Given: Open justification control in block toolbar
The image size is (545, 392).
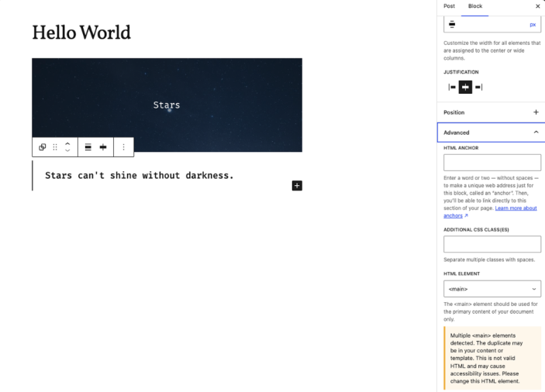Looking at the screenshot, I should click(x=103, y=146).
